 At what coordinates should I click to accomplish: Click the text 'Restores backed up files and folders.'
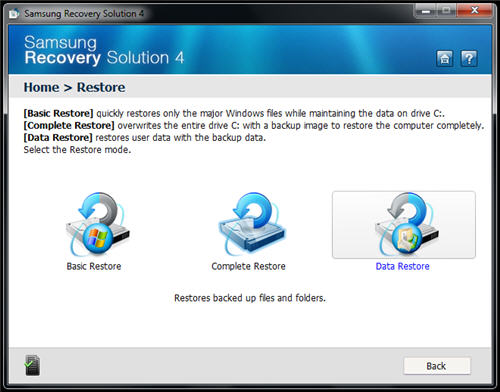pyautogui.click(x=250, y=298)
